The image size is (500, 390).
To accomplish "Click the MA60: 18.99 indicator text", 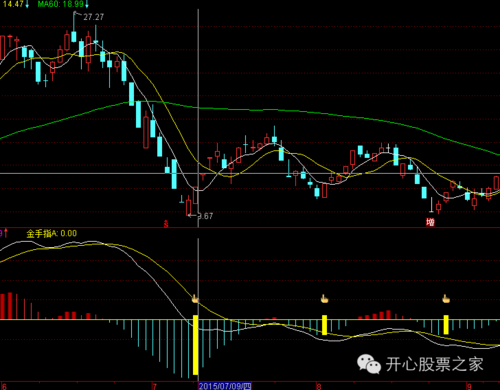I will click(61, 4).
